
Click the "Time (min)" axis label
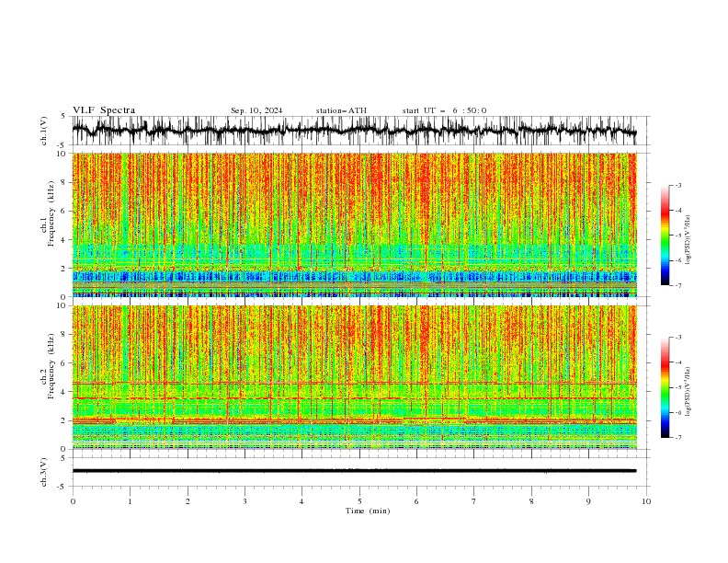coord(368,511)
